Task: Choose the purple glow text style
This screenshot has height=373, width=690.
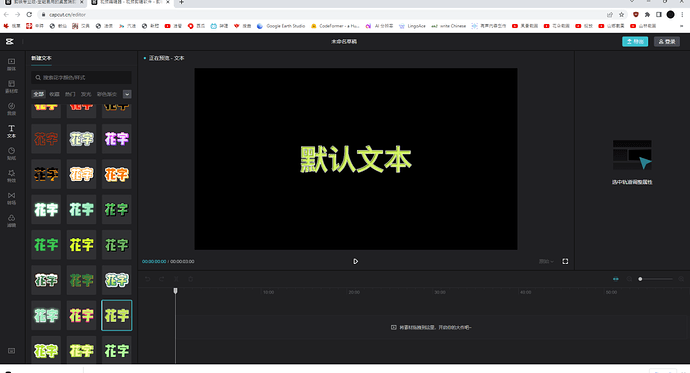Action: coord(117,139)
